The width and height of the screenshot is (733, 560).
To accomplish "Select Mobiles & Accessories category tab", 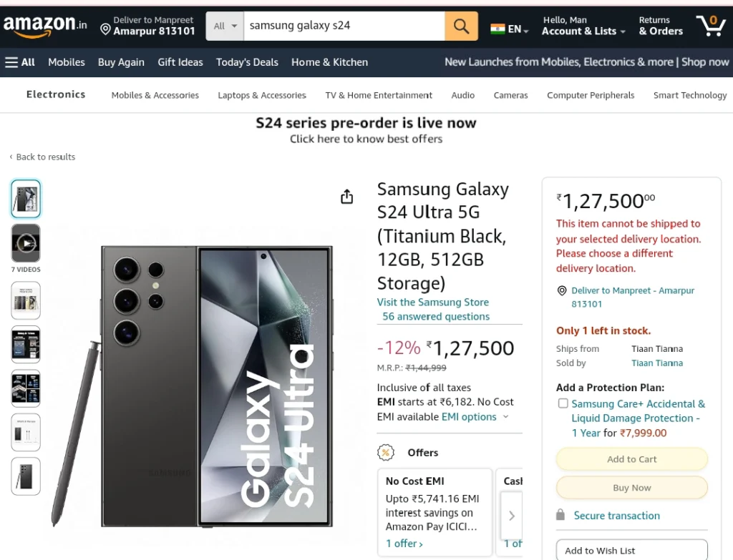I will point(155,95).
